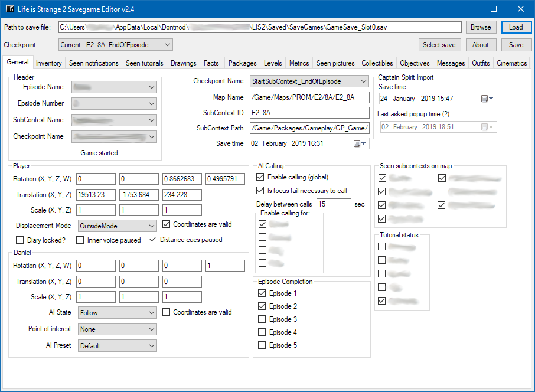Screen dimensions: 535x392
Task: Open AI Preset dropdown
Action: coord(118,345)
